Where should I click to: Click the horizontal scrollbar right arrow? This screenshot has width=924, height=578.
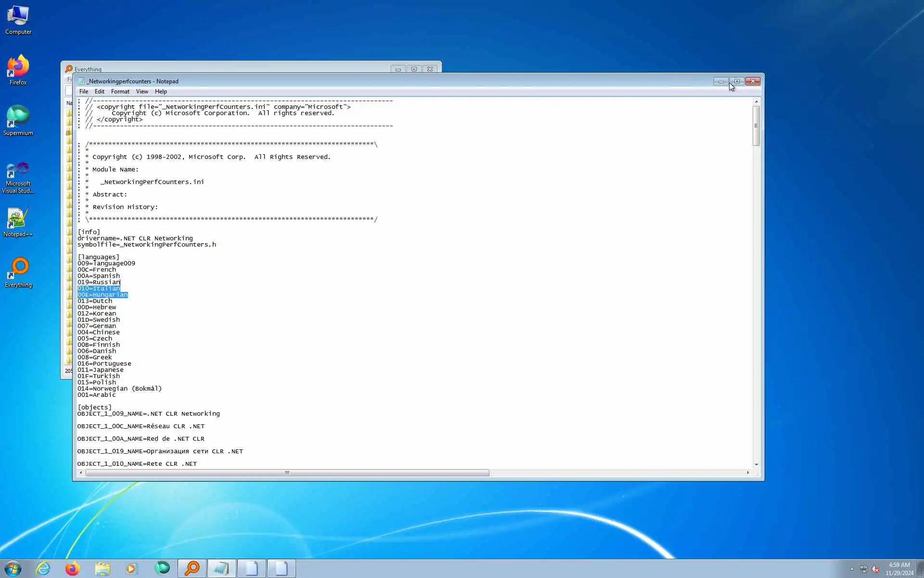click(x=748, y=473)
